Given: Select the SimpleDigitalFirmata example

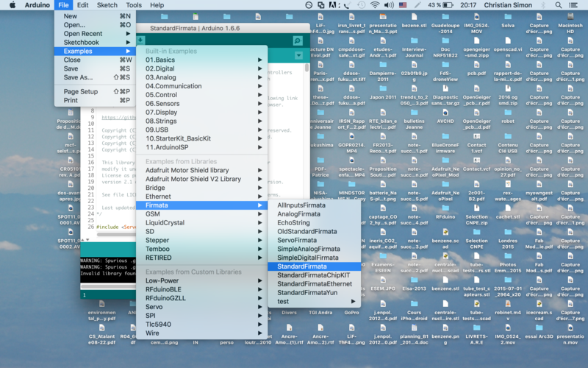Looking at the screenshot, I should click(x=315, y=257).
